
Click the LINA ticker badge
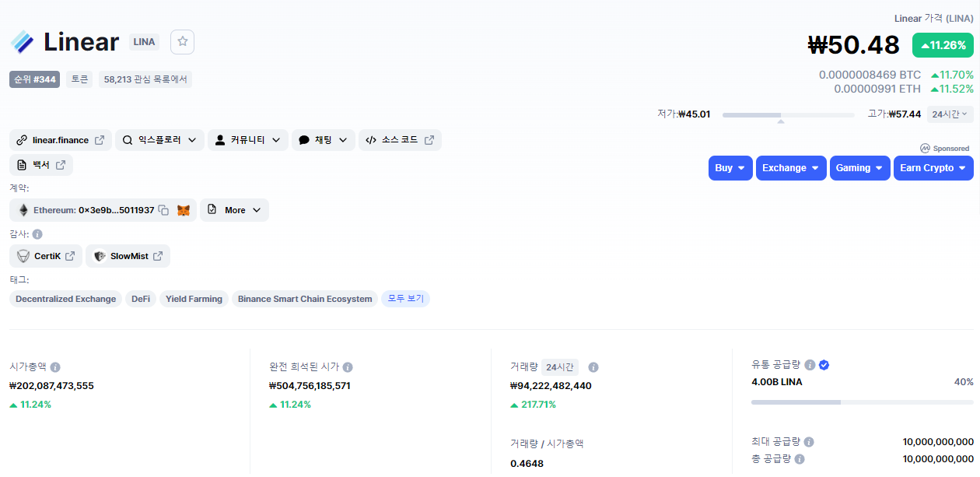(x=144, y=42)
